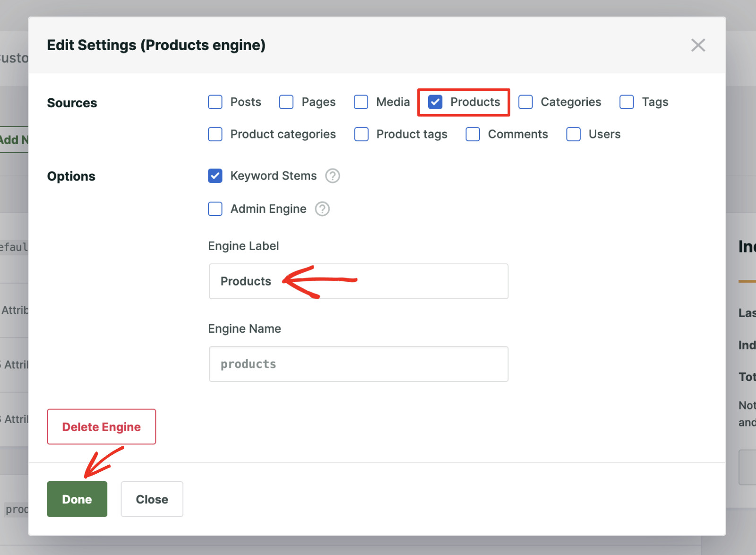Click the Sources section label
756x555 pixels.
pos(72,103)
